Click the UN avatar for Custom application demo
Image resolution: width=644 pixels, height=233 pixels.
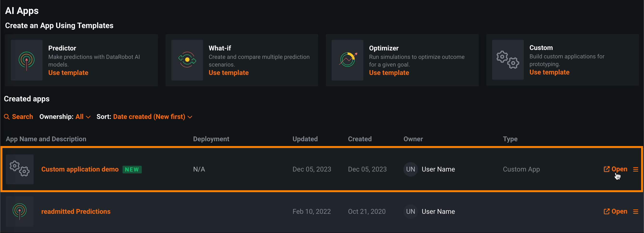410,169
